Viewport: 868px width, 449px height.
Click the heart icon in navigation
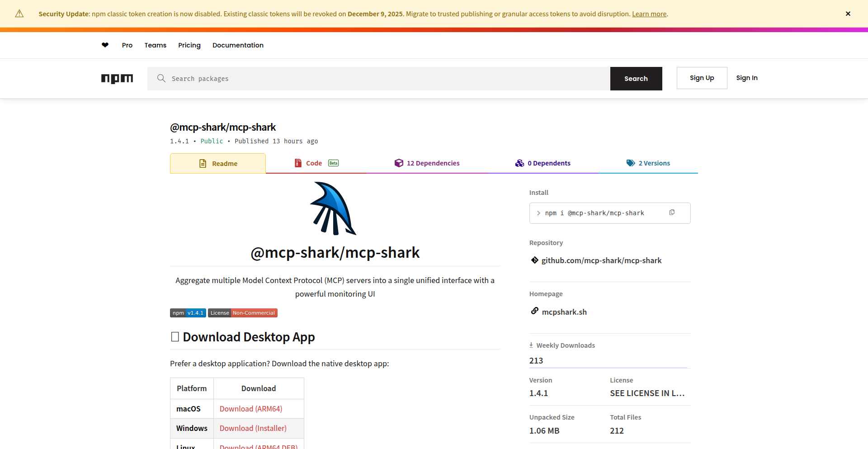pos(105,45)
